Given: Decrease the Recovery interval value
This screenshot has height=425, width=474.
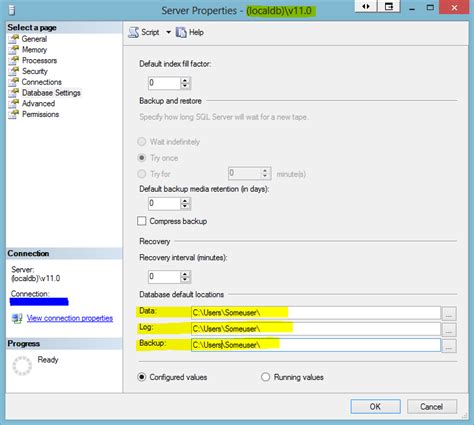Looking at the screenshot, I should pyautogui.click(x=185, y=280).
